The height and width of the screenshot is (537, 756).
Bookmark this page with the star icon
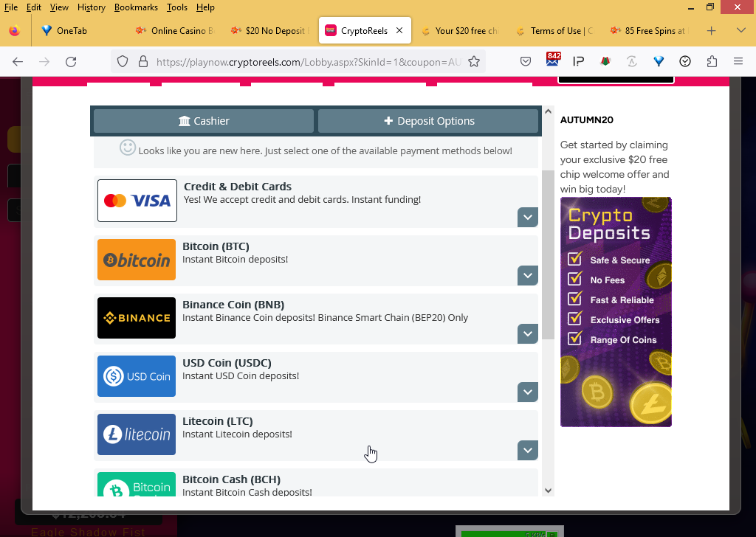pyautogui.click(x=474, y=62)
